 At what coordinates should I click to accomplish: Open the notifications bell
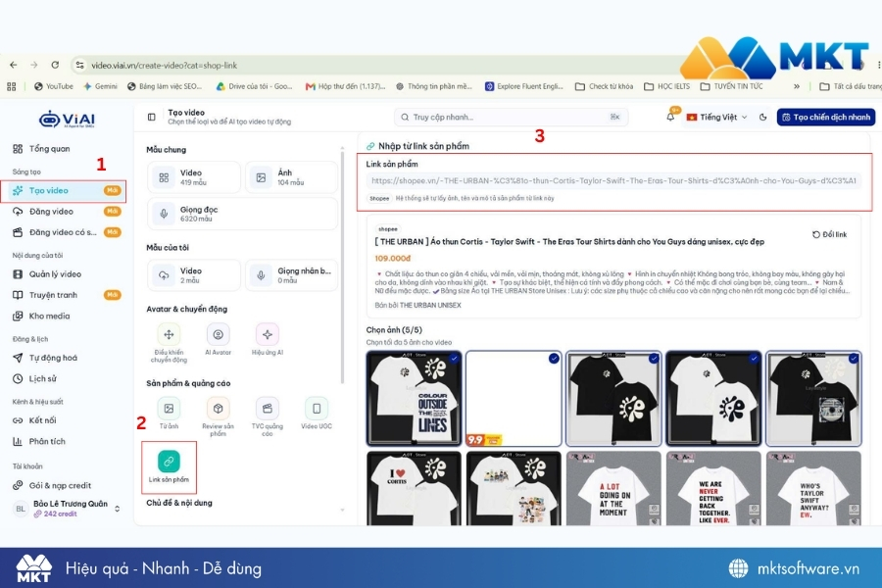click(x=670, y=117)
